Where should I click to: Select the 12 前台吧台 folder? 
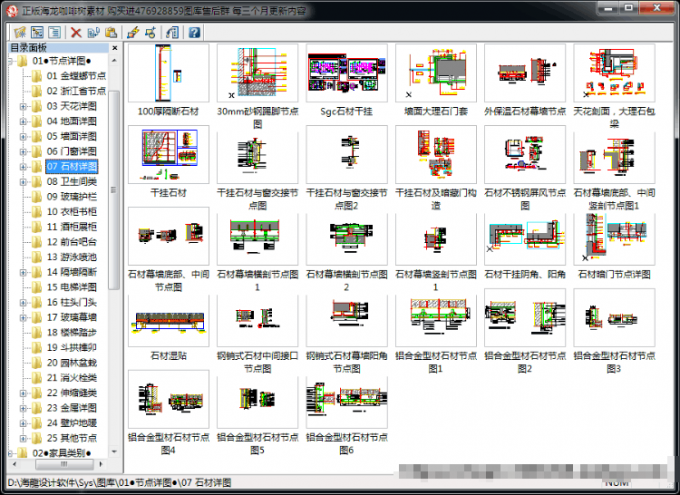(72, 242)
